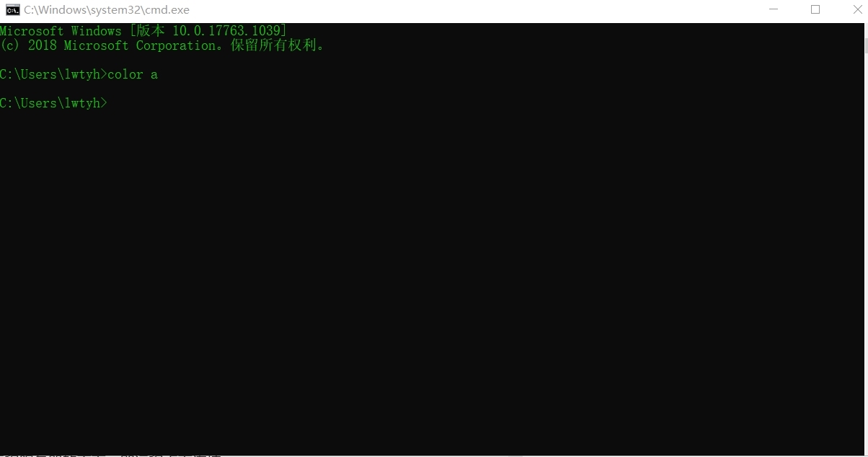Click the "(c)" copyright symbol text
The image size is (868, 457).
click(x=10, y=45)
